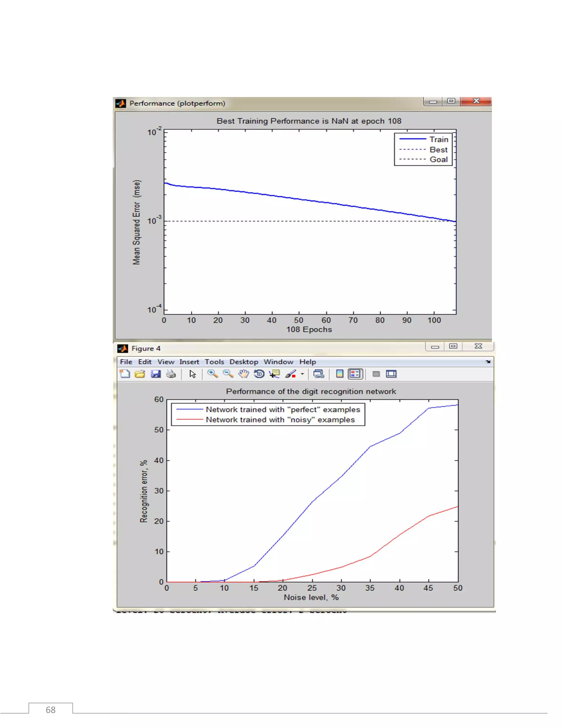The width and height of the screenshot is (563, 728).
Task: Print the figure using printer icon
Action: pyautogui.click(x=171, y=374)
